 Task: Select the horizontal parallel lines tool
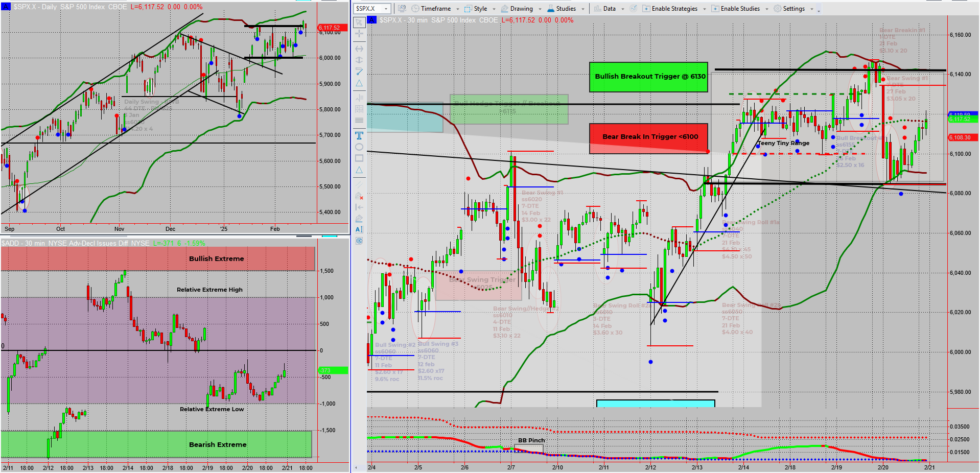(359, 121)
